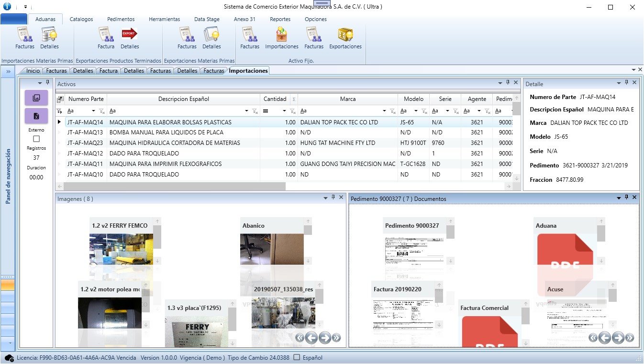Switch to the Inicio document tab
The height and width of the screenshot is (364, 644).
pos(33,71)
